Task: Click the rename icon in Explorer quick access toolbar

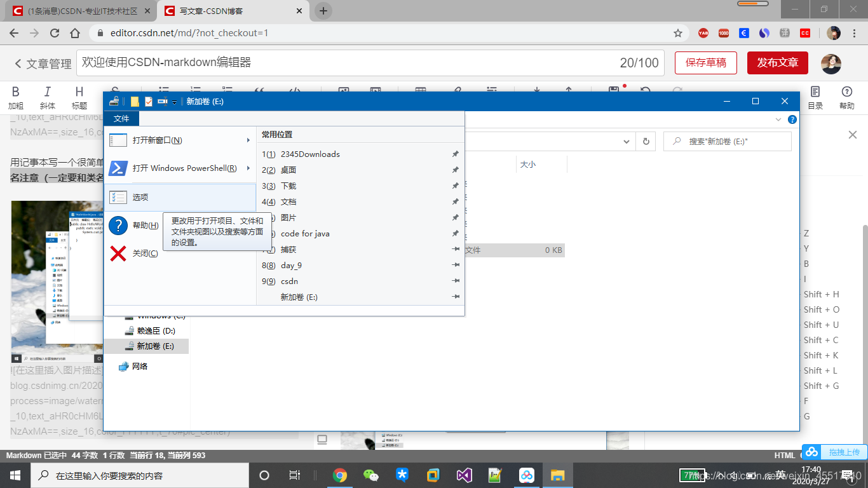Action: click(163, 101)
